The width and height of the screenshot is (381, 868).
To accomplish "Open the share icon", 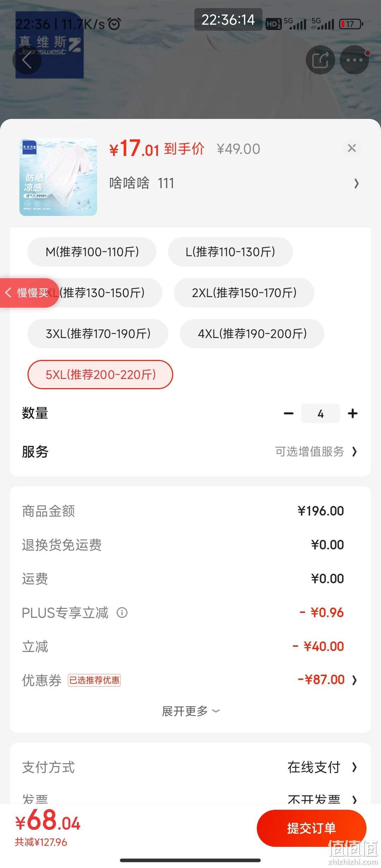I will [320, 60].
